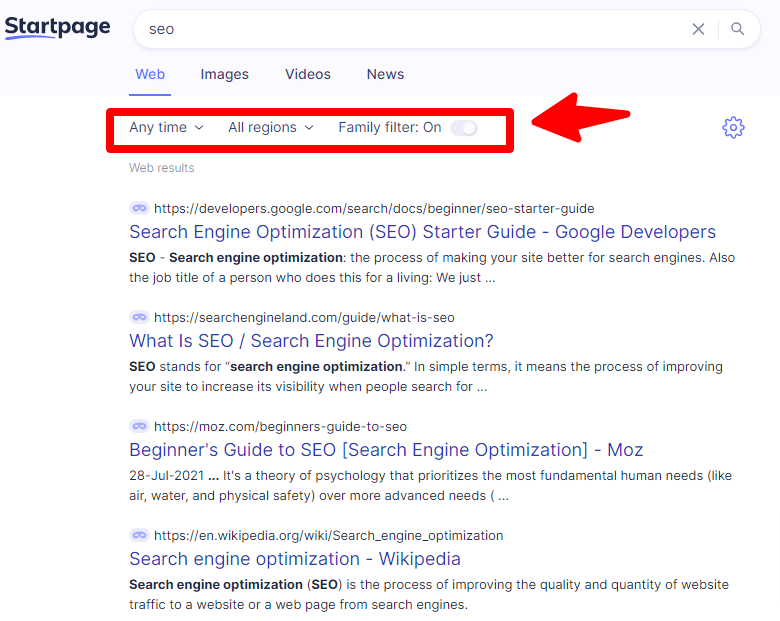
Task: Open Beginner's Guide to SEO Moz link
Action: point(386,450)
